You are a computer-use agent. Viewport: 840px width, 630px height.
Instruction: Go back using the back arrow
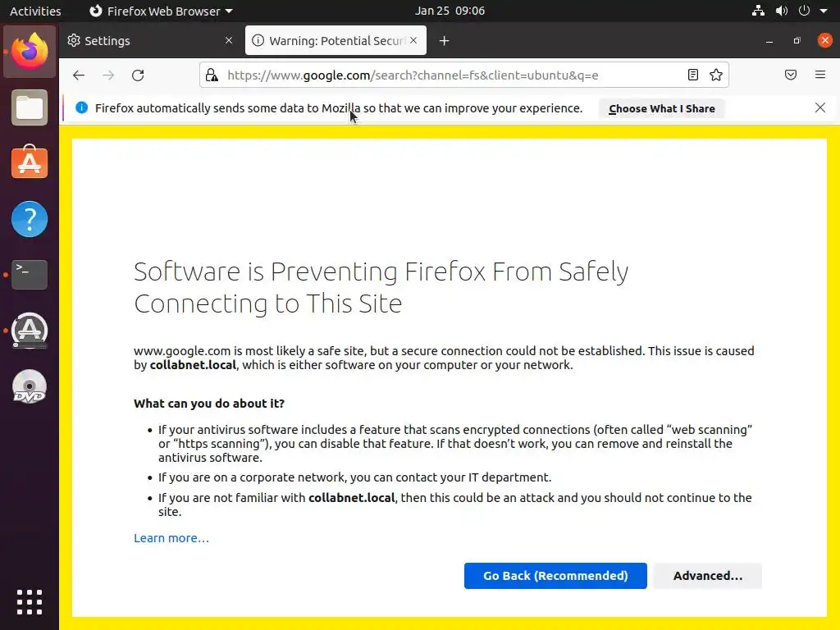[79, 75]
